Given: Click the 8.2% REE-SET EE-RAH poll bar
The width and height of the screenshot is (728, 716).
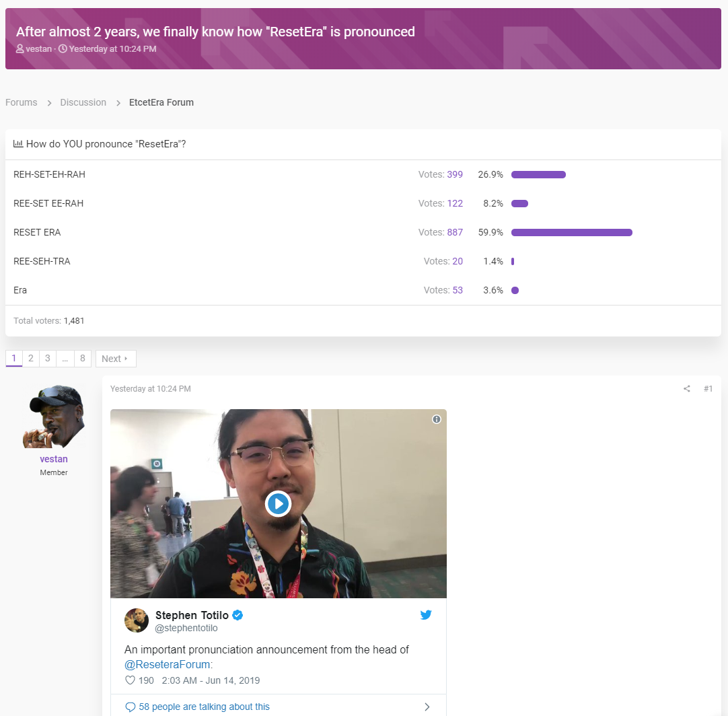Looking at the screenshot, I should tap(519, 203).
